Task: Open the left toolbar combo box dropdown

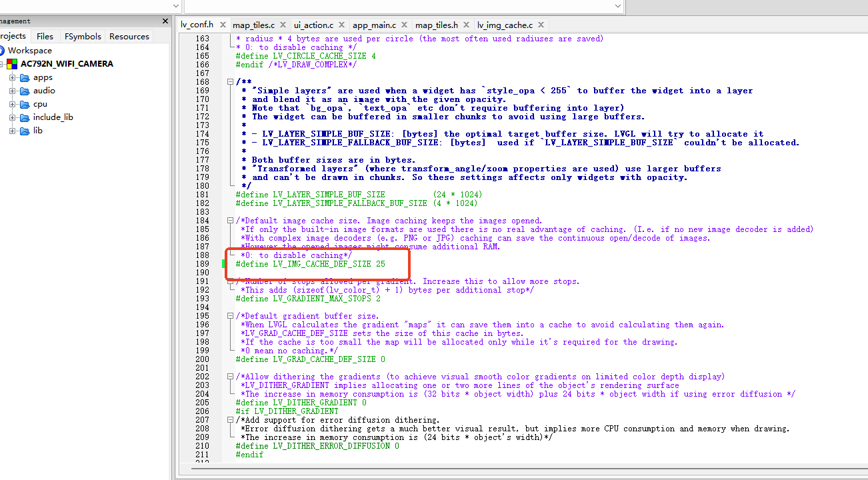Action: [x=176, y=5]
